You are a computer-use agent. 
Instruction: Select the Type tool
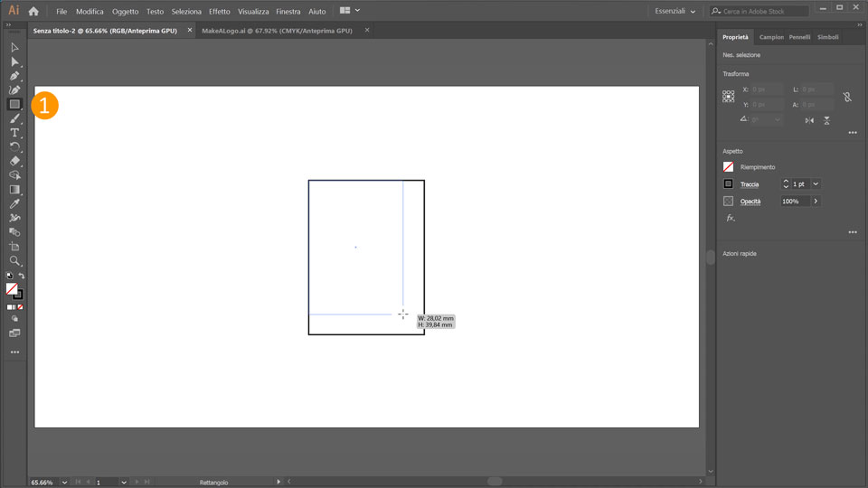[x=14, y=133]
